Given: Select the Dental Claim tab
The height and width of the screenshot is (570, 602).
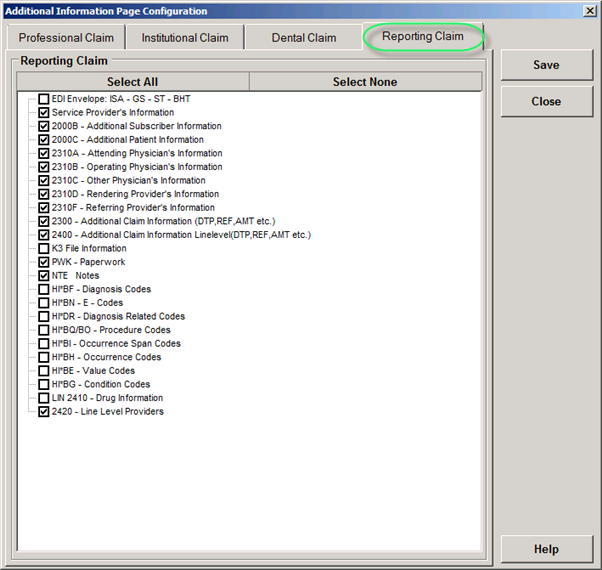Looking at the screenshot, I should coord(304,38).
